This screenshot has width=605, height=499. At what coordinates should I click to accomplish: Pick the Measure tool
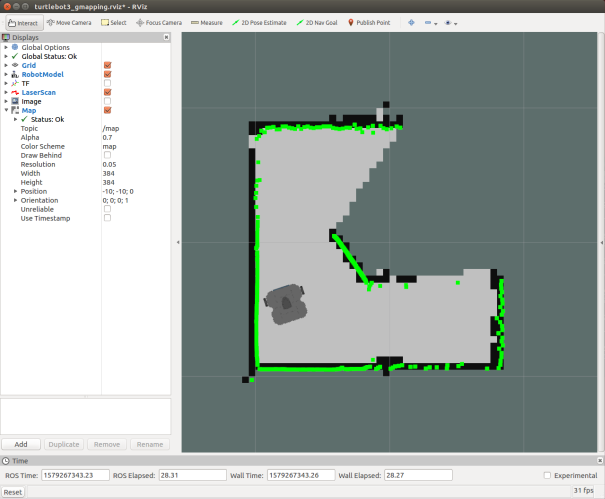pos(207,22)
